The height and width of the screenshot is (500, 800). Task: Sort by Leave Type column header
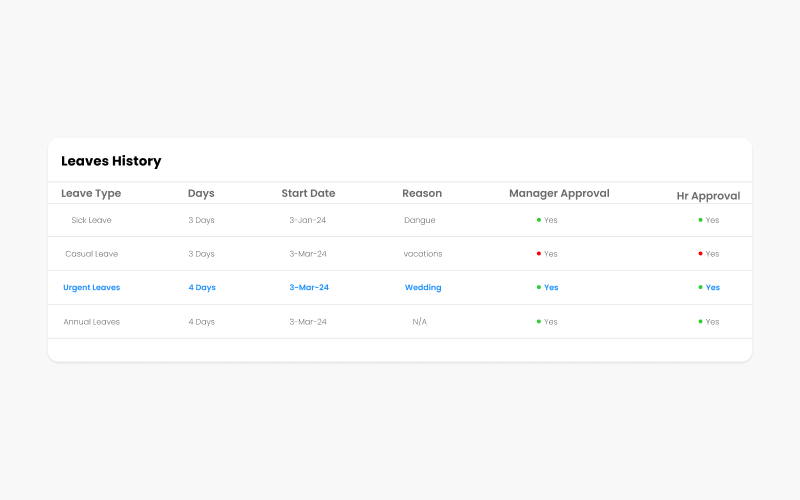91,193
